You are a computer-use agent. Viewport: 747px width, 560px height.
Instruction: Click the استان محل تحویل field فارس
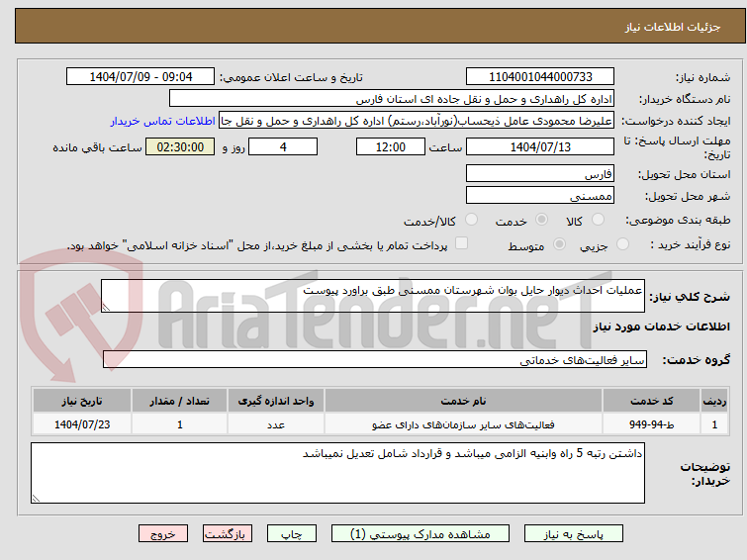point(540,173)
